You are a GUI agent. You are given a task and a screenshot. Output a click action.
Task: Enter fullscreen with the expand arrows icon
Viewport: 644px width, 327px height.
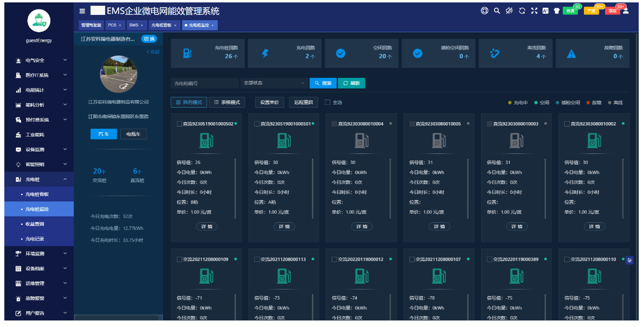pyautogui.click(x=534, y=11)
